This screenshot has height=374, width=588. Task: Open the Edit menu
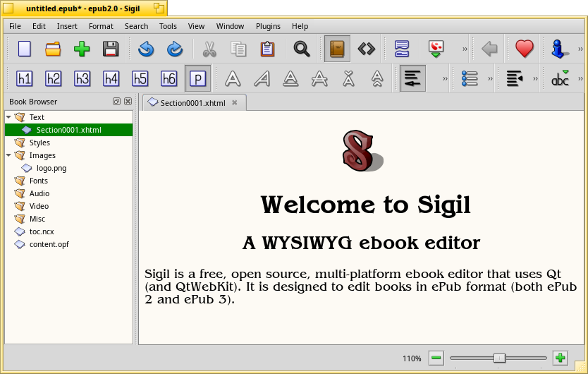pyautogui.click(x=39, y=26)
